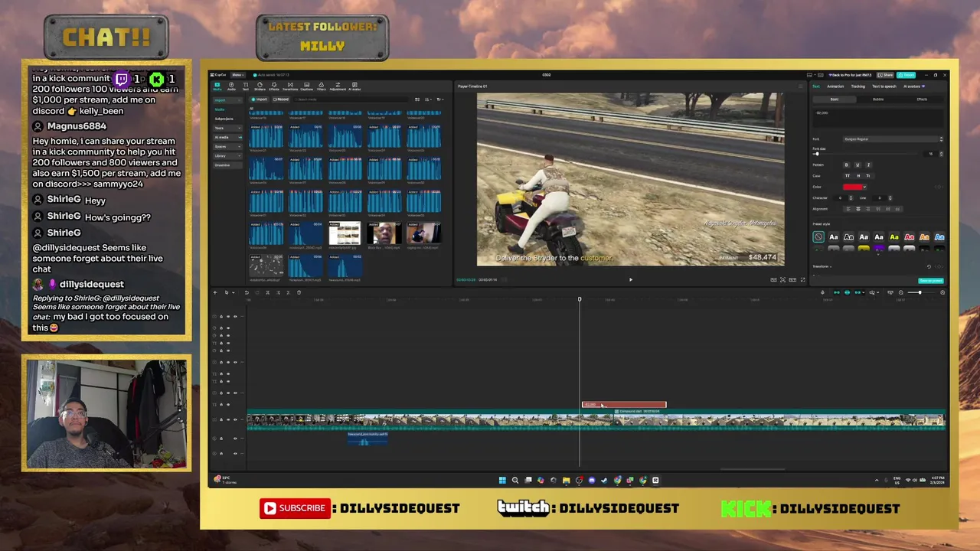
Task: Expand the AI media section
Action: tap(227, 137)
